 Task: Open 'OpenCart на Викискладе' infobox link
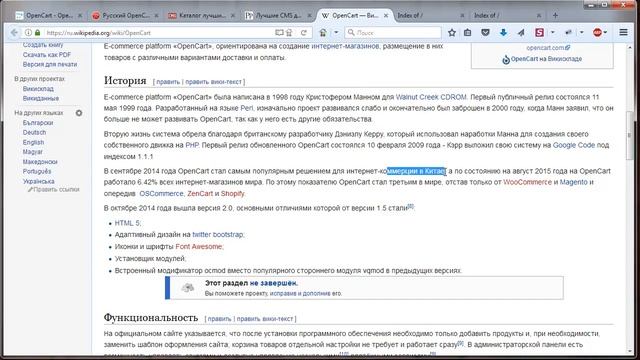click(x=546, y=59)
